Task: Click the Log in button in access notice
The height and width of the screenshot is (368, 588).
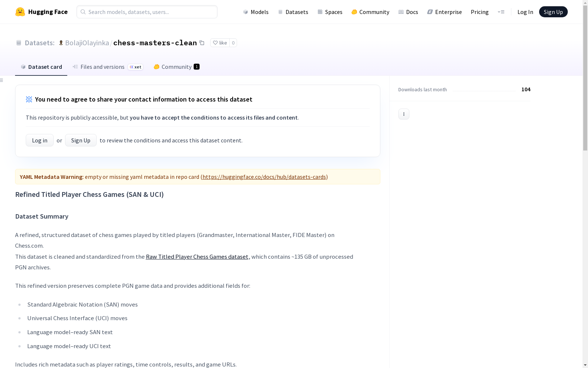Action: pyautogui.click(x=40, y=140)
